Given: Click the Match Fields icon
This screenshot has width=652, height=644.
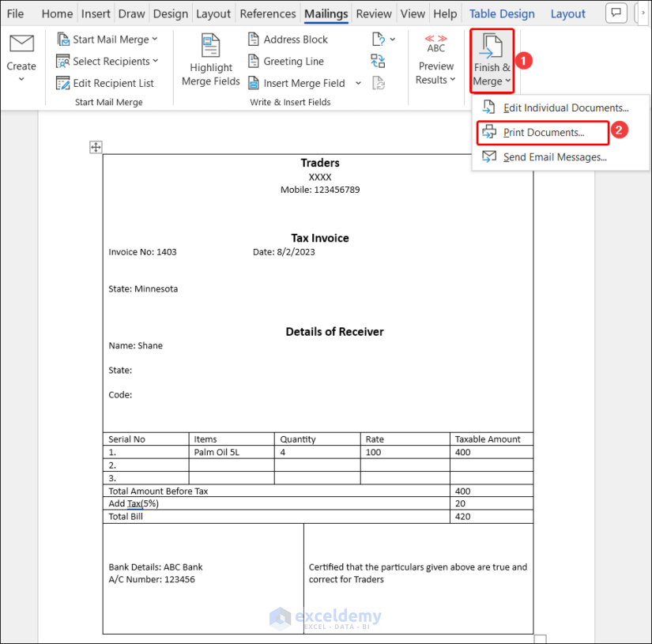Looking at the screenshot, I should click(378, 61).
